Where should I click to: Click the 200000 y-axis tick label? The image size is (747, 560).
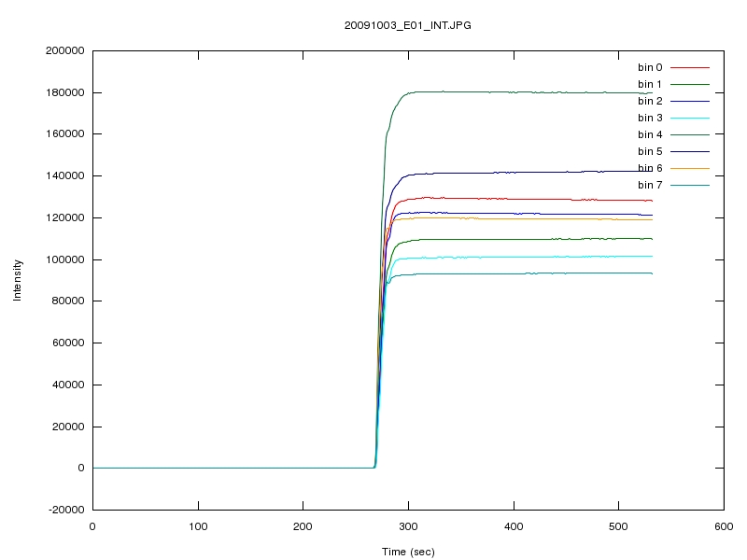tap(64, 50)
